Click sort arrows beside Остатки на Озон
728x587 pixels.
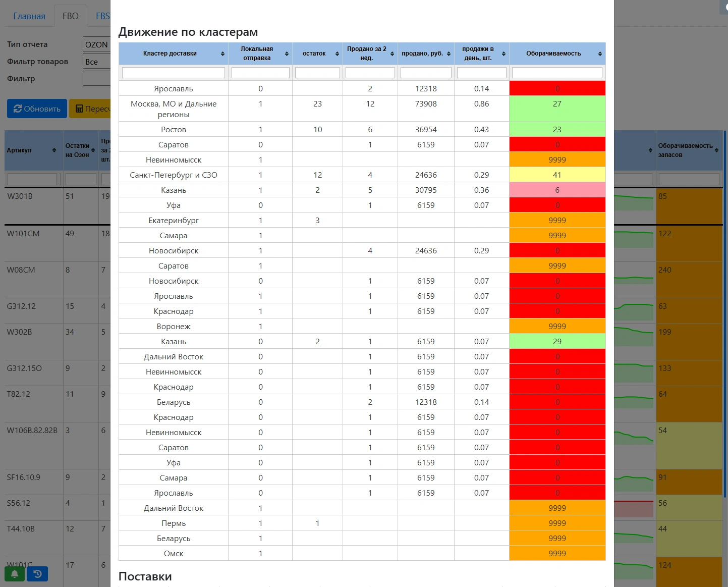[93, 150]
